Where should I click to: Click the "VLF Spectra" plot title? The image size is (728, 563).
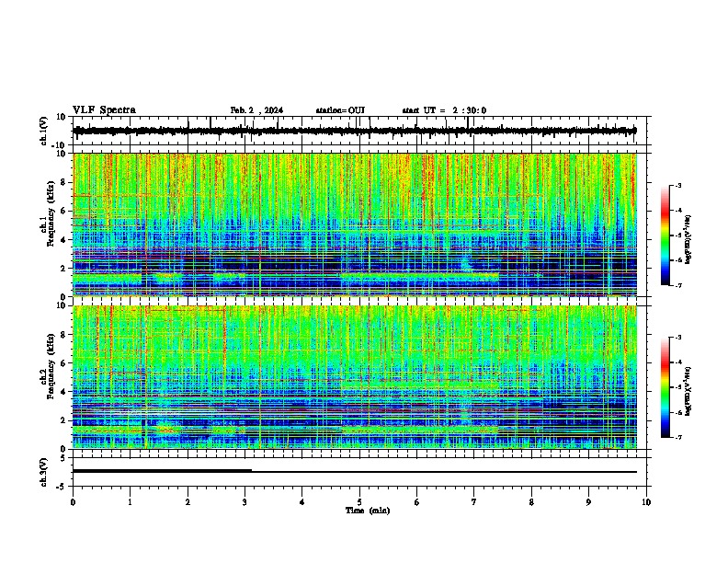104,110
